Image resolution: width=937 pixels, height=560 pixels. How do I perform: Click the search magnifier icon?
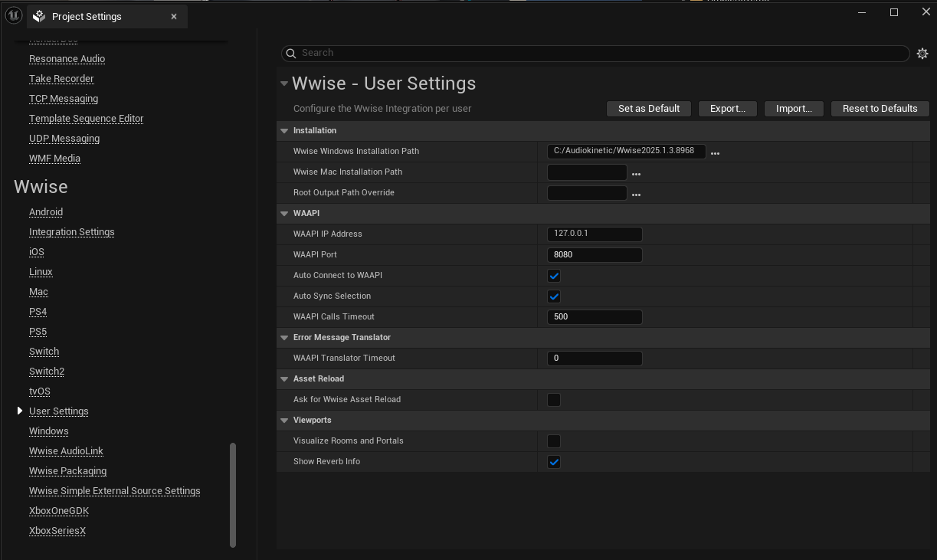290,53
